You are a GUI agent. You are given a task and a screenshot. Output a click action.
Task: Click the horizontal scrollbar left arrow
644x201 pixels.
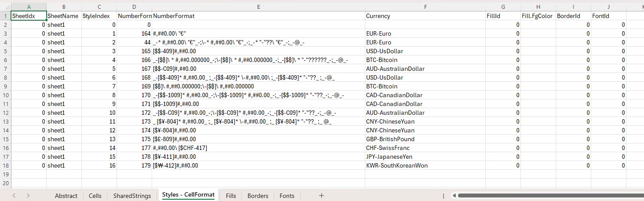tap(453, 196)
